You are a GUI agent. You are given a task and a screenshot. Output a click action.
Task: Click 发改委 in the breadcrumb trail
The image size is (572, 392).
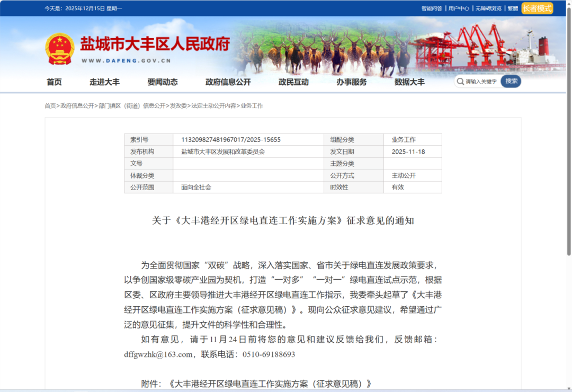pyautogui.click(x=178, y=105)
